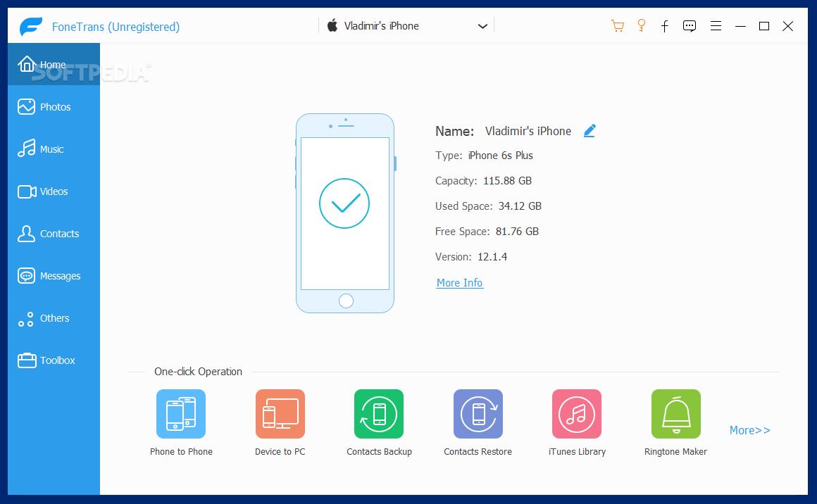The height and width of the screenshot is (504, 817).
Task: Launch the Device to PC tool
Action: [280, 414]
